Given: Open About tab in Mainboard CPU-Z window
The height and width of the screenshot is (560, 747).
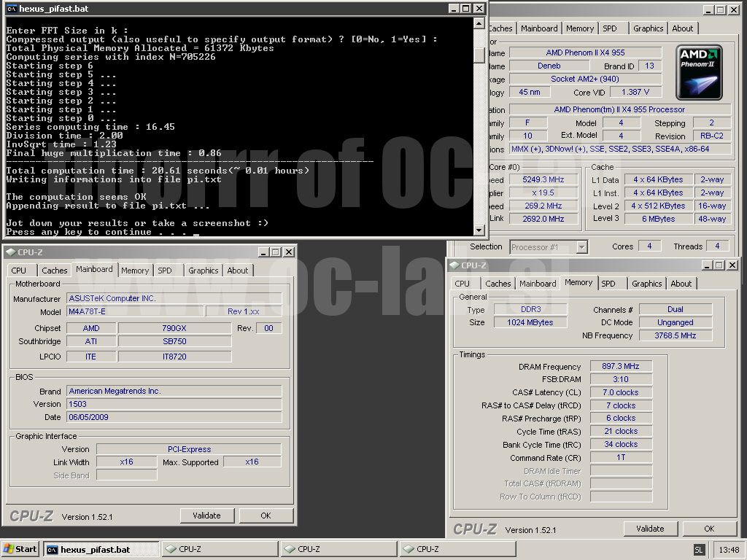Looking at the screenshot, I should (x=238, y=271).
